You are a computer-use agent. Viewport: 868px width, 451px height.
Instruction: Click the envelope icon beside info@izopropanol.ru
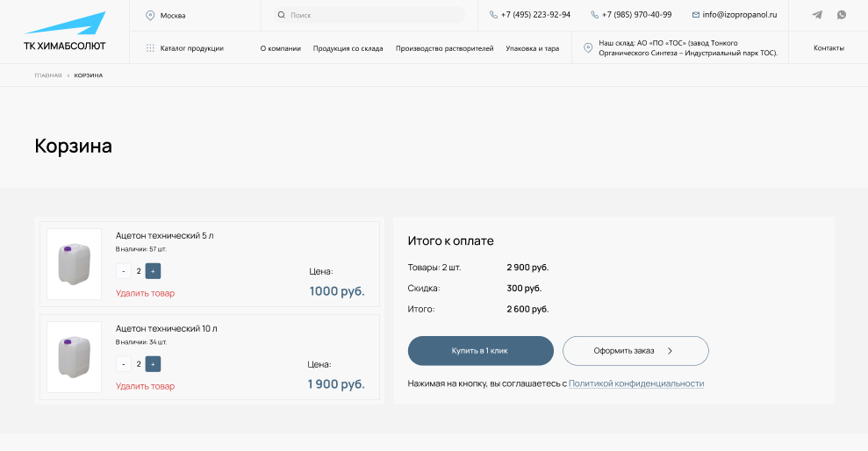696,15
